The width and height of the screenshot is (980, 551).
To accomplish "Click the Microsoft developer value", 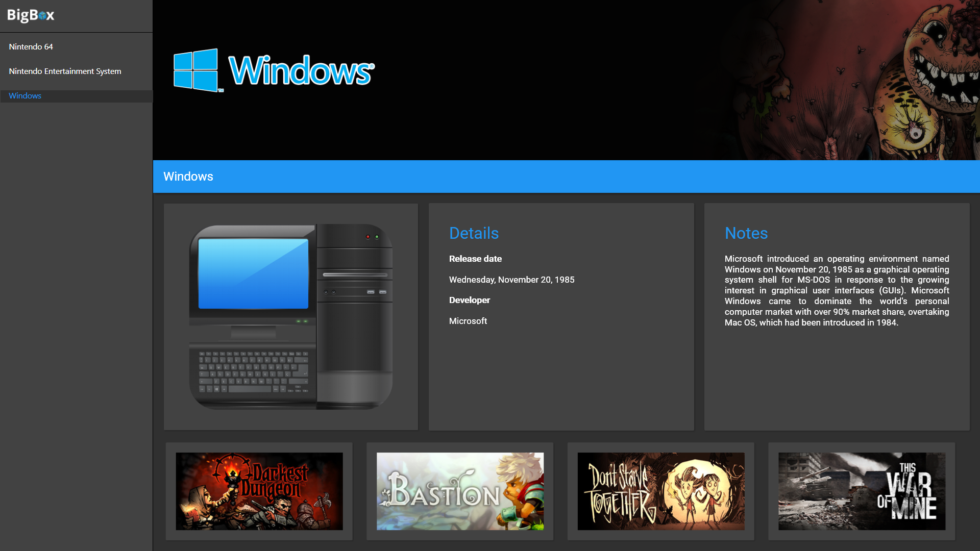I will [x=468, y=321].
